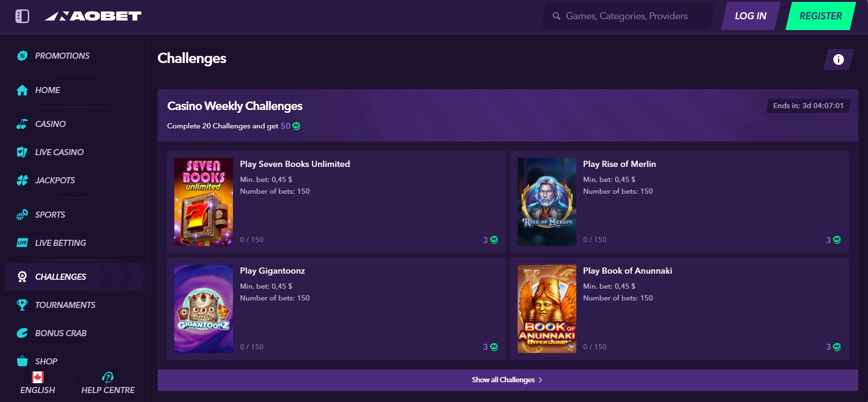This screenshot has height=402, width=868.
Task: Click 0 / 150 progress on Book of Anunnaki card
Action: pyautogui.click(x=595, y=347)
